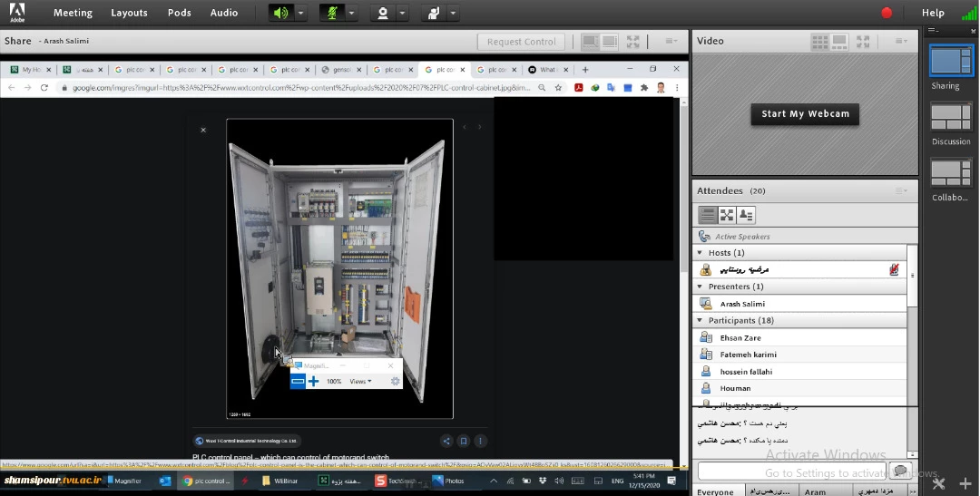This screenshot has width=980, height=496.
Task: Bookmark the page with the star icon
Action: 558,88
